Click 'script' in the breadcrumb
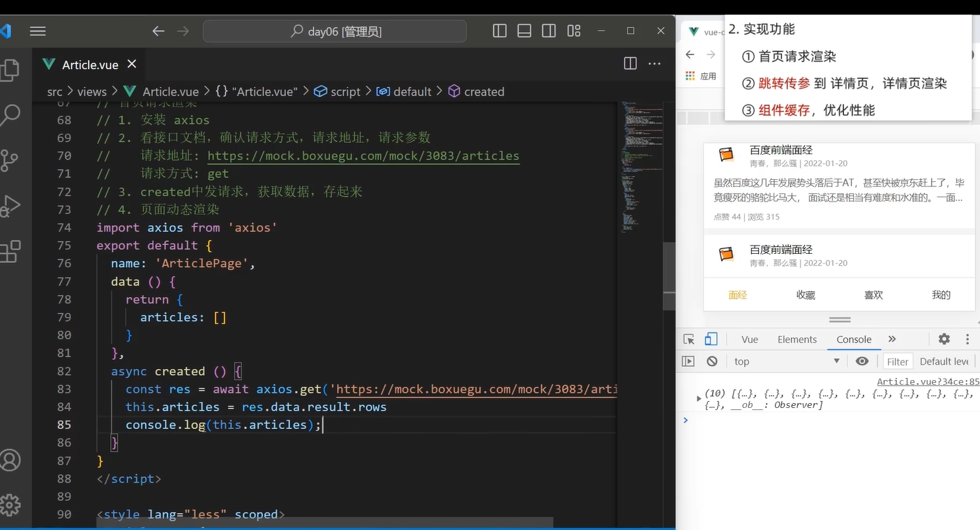Screen dimensions: 980x530 pyautogui.click(x=338, y=91)
